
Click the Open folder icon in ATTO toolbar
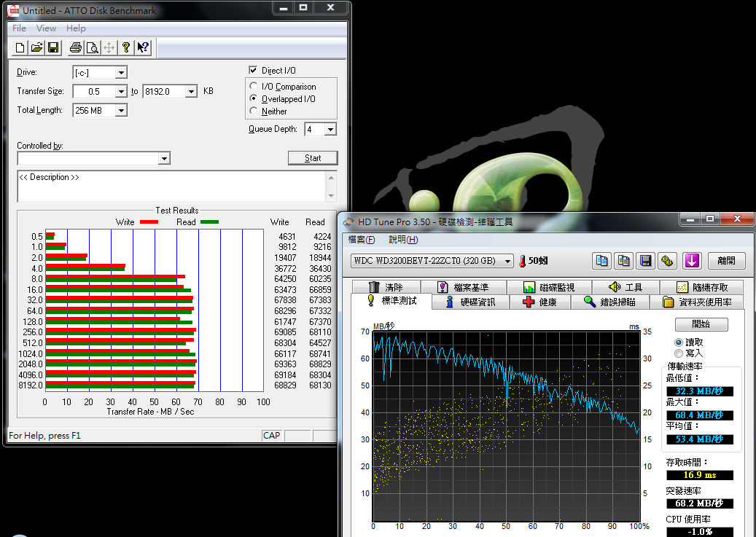36,48
